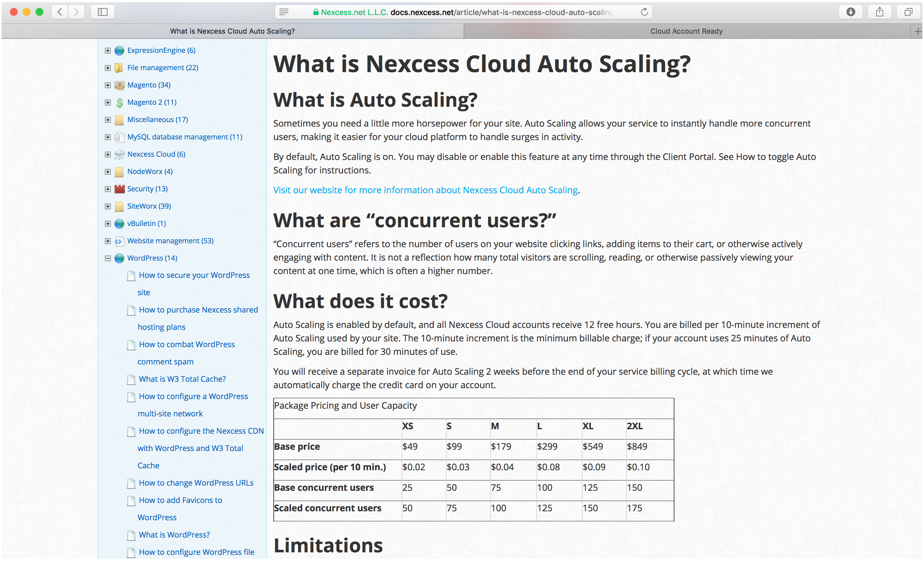
Task: Open How to add Favicons to WordPress
Action: (180, 508)
